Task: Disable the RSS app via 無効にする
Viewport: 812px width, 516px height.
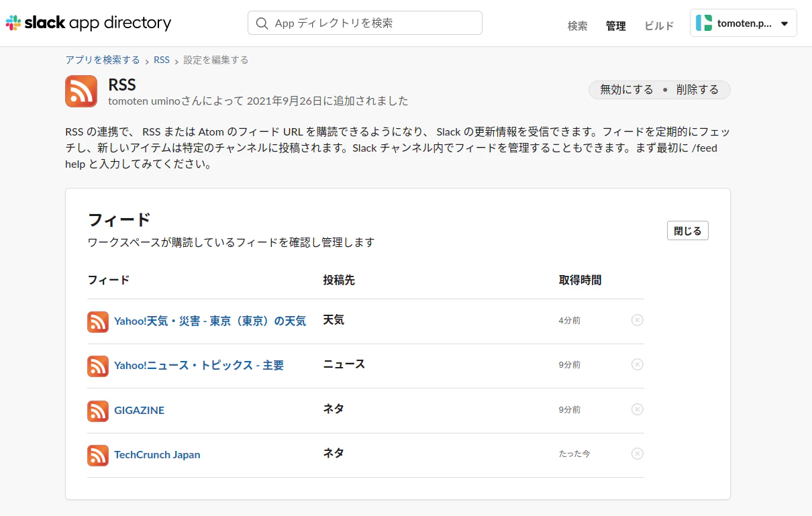Action: pos(626,89)
